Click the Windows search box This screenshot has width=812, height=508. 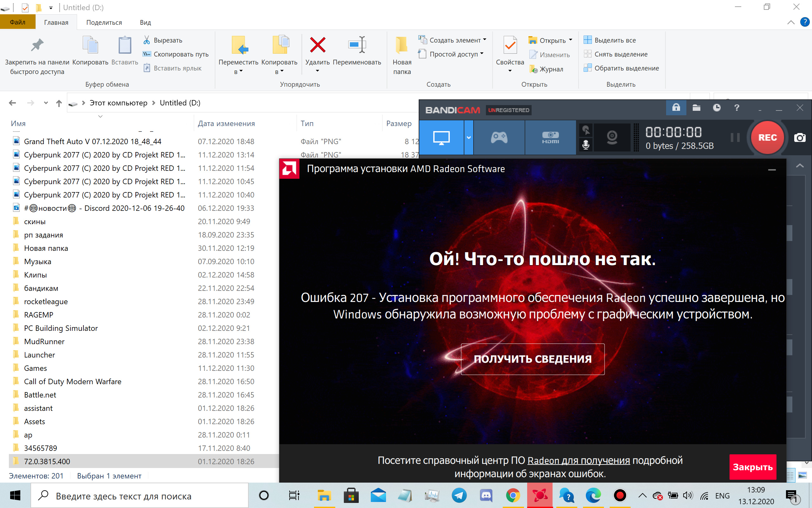140,495
